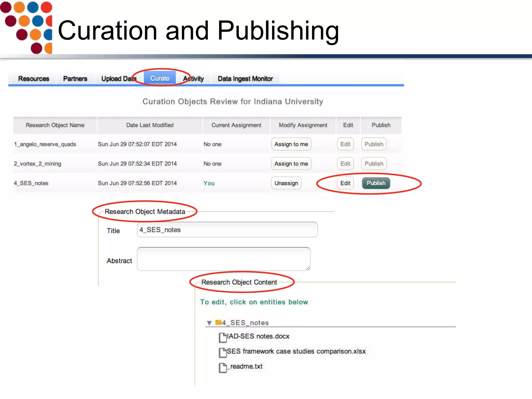Click the green 'You' assignment text
This screenshot has width=532, height=399.
[209, 183]
